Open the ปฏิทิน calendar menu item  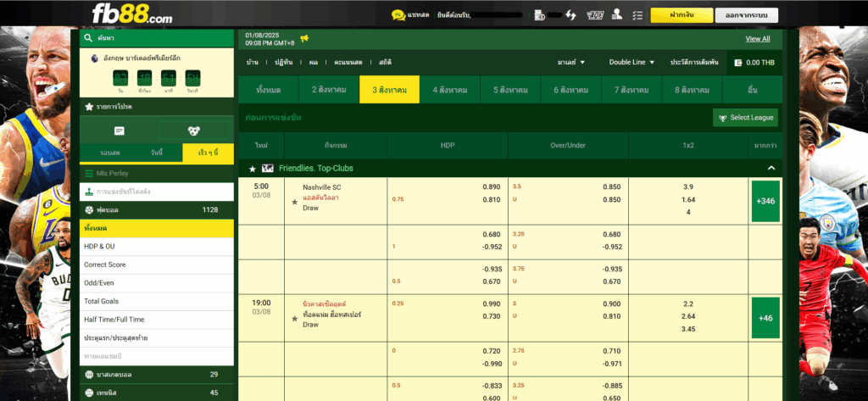[x=283, y=63]
